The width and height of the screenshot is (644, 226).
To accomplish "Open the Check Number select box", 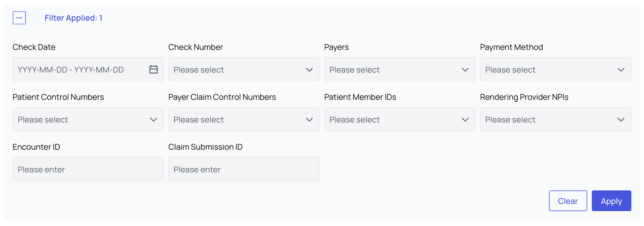I will [x=235, y=69].
